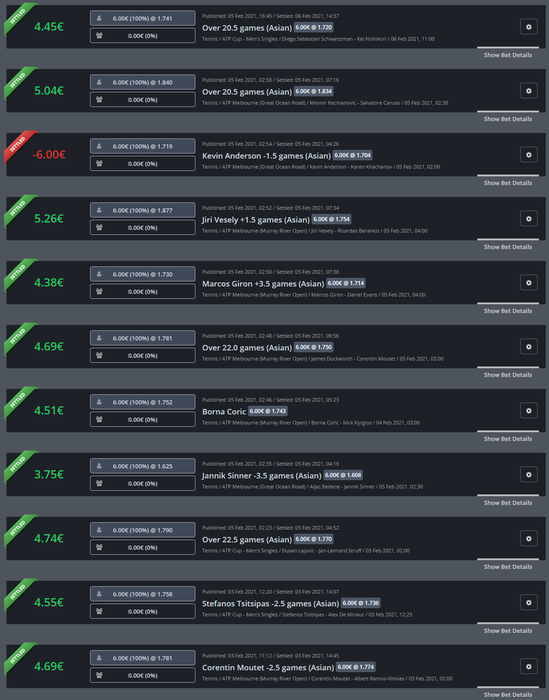549x700 pixels.
Task: Click the square icon on the Borna Coric bet row
Action: pyautogui.click(x=528, y=411)
